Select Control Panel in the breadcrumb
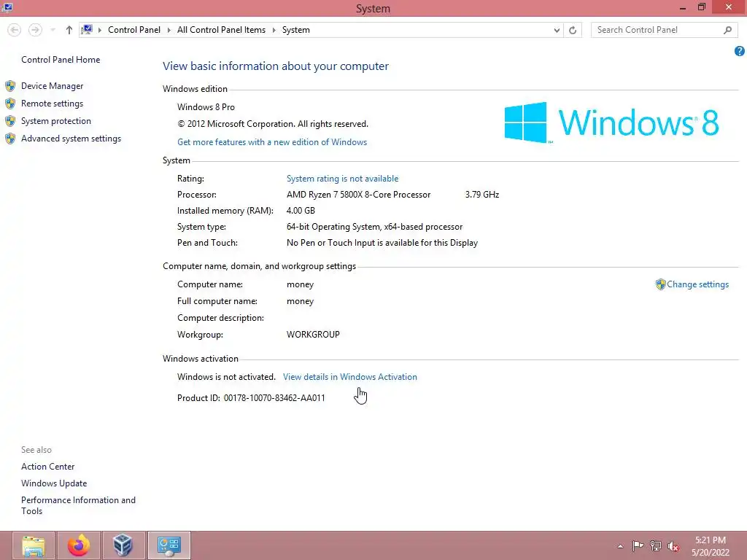The image size is (747, 560). (x=134, y=30)
